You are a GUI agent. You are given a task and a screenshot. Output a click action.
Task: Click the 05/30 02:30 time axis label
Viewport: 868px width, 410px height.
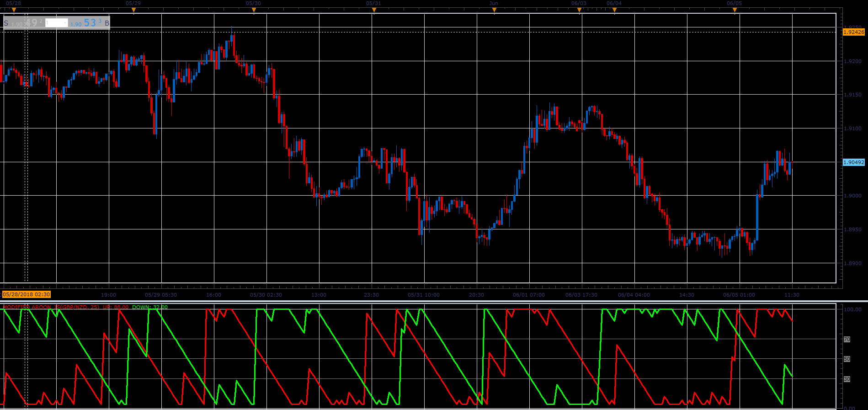[x=266, y=295]
